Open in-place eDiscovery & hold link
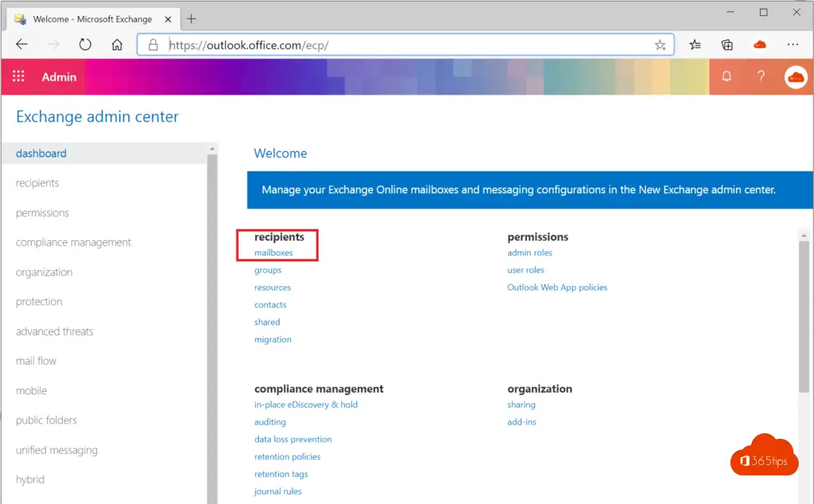814x504 pixels. 306,405
